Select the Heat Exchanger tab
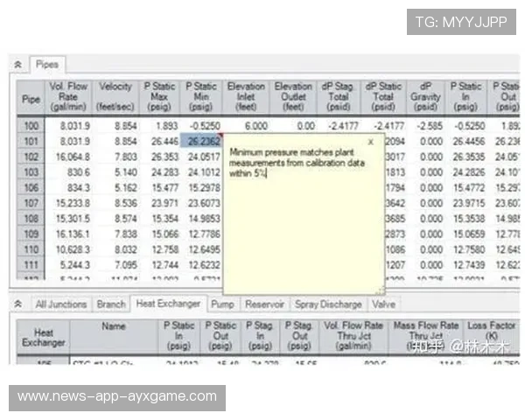525x420 pixels. pyautogui.click(x=168, y=304)
